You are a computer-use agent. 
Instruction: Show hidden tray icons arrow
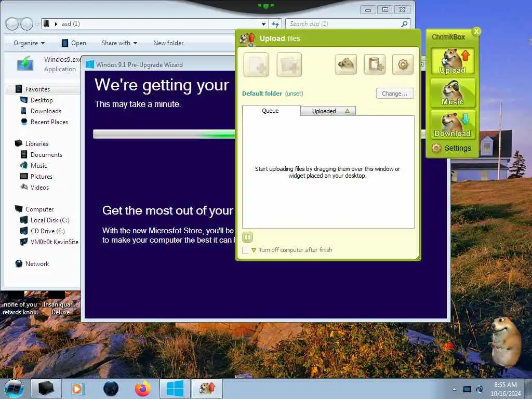pos(455,389)
